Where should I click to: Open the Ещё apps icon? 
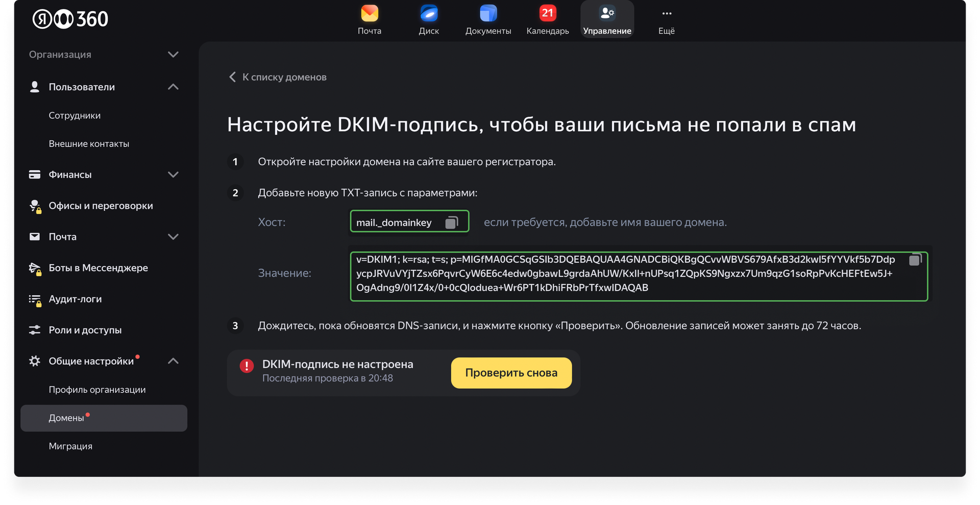[x=666, y=14]
